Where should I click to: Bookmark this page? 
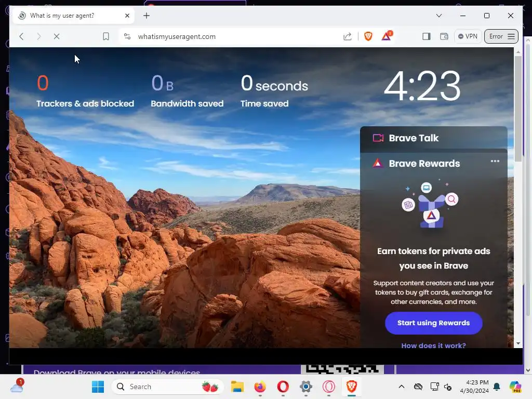pos(106,36)
